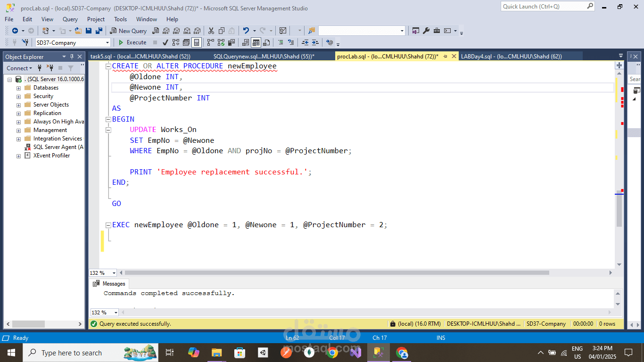Click the Cut icon on the standard toolbar

point(211,31)
